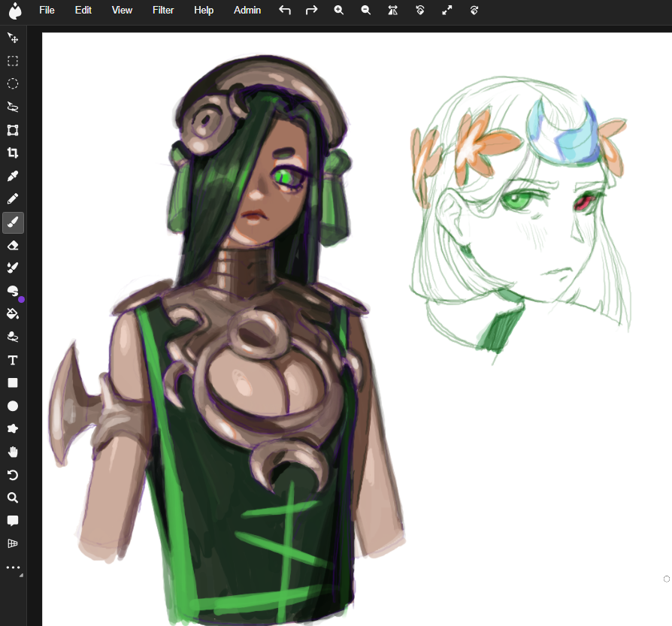The image size is (672, 626).
Task: Rotate the view clockwise
Action: point(474,11)
